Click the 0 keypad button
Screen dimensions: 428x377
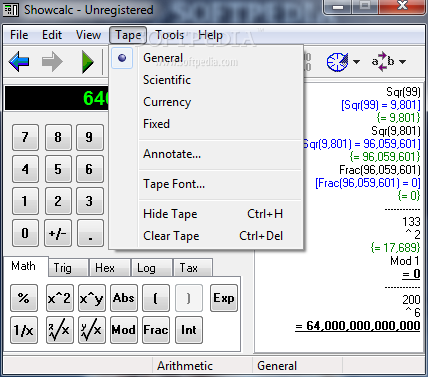pyautogui.click(x=25, y=233)
